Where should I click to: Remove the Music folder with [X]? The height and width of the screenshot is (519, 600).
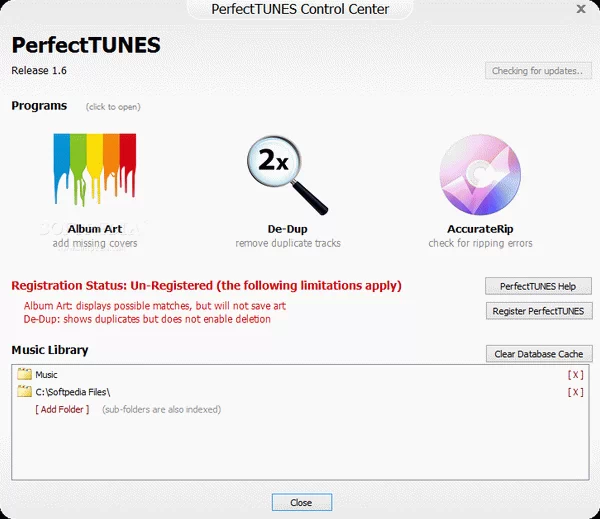(575, 375)
